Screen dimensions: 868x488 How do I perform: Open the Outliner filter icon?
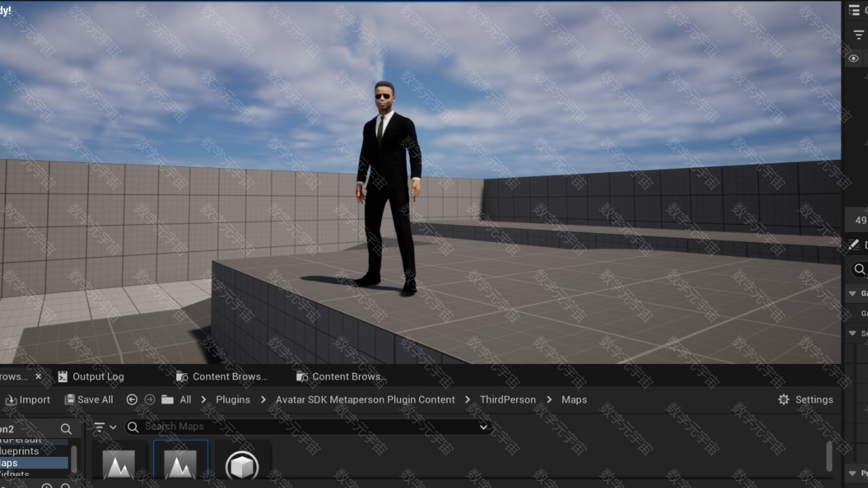point(859,35)
